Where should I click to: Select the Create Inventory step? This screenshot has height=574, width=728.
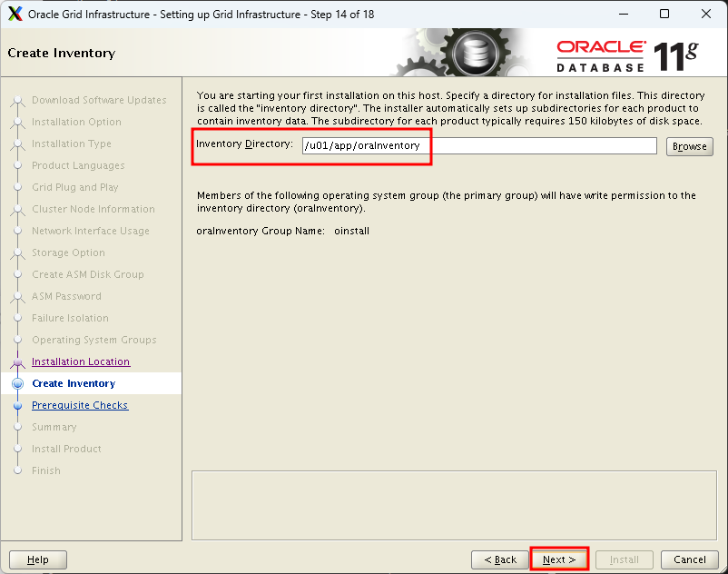(x=74, y=383)
